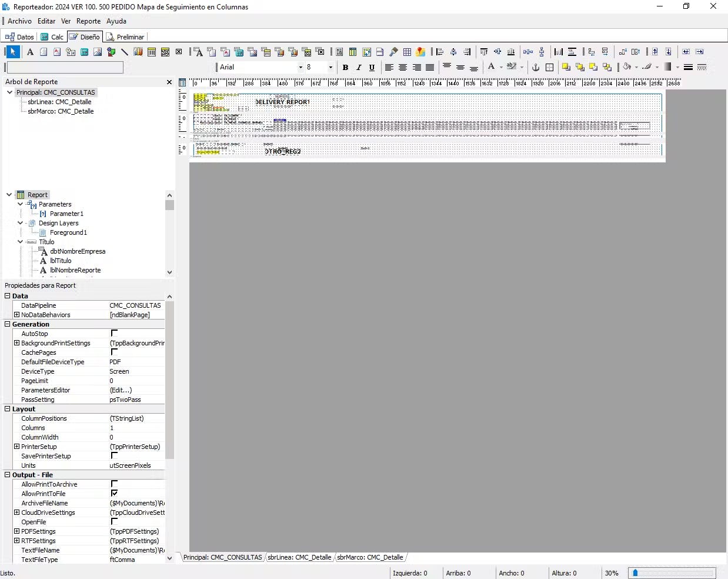Enable the OpenFile checkbox
The image size is (728, 579).
pos(114,522)
